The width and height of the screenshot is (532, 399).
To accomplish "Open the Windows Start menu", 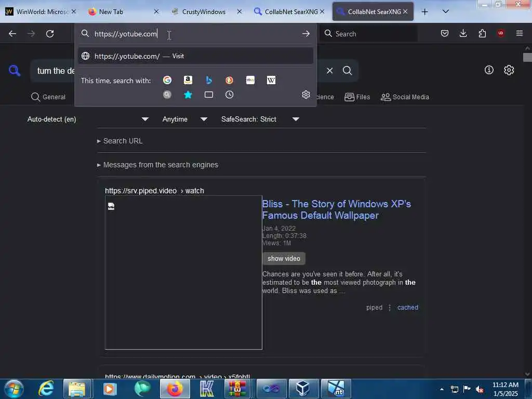I will (14, 389).
